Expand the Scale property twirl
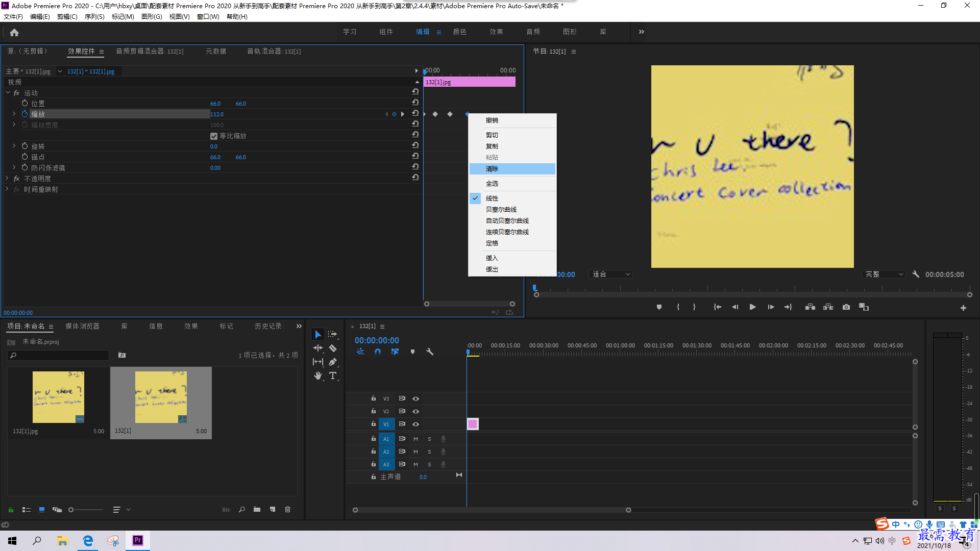 [x=14, y=114]
